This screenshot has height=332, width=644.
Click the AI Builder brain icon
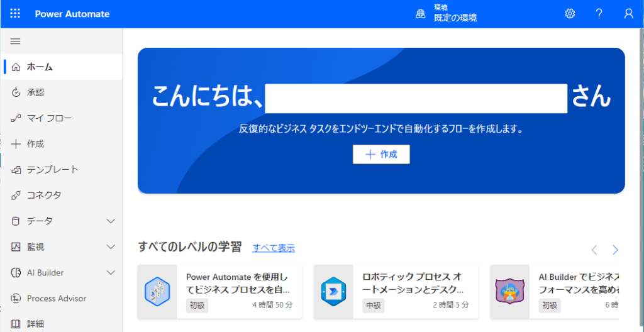[16, 273]
